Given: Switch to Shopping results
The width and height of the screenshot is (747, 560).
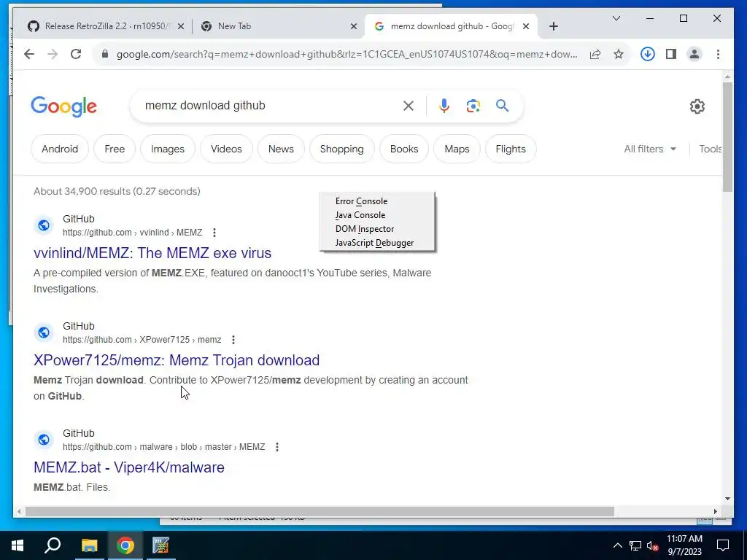Looking at the screenshot, I should coord(341,149).
